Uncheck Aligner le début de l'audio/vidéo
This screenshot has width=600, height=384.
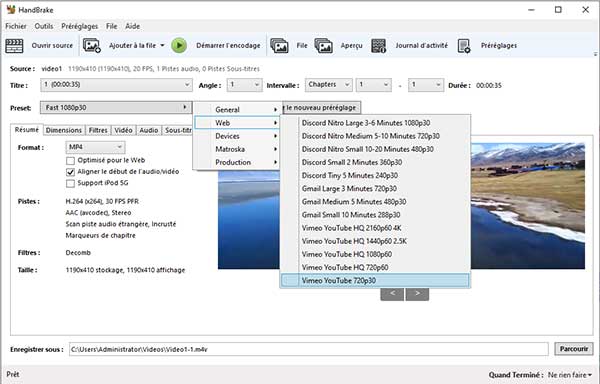[70, 172]
